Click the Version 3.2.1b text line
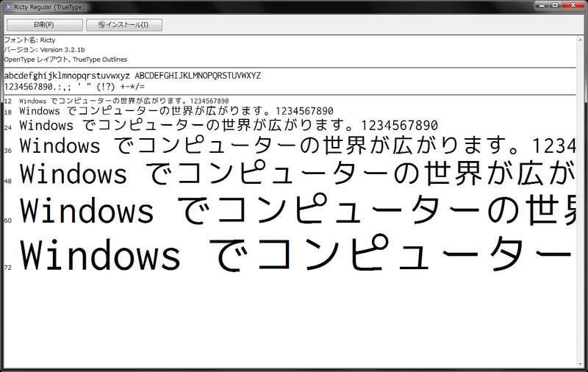The width and height of the screenshot is (588, 372). [x=44, y=49]
